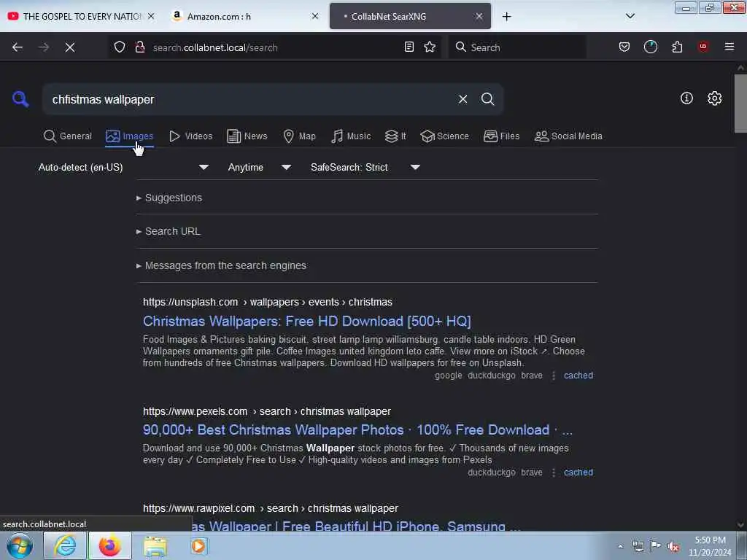The image size is (747, 560).
Task: Go back to the previous page
Action: coord(18,47)
